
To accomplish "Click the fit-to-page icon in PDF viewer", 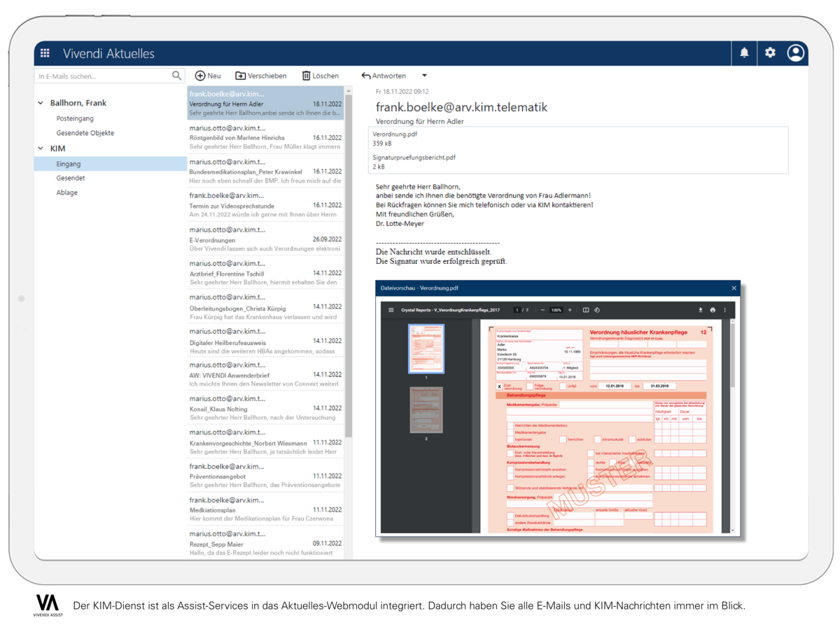I will [x=586, y=310].
